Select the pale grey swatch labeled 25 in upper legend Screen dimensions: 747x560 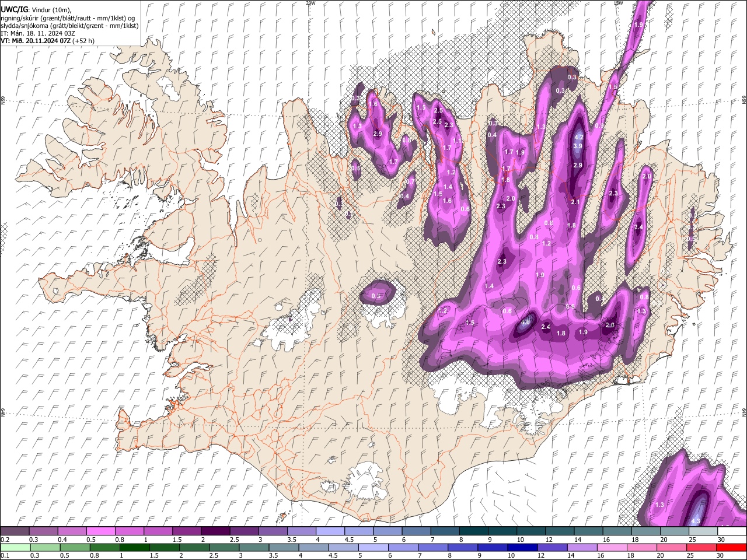point(703,531)
